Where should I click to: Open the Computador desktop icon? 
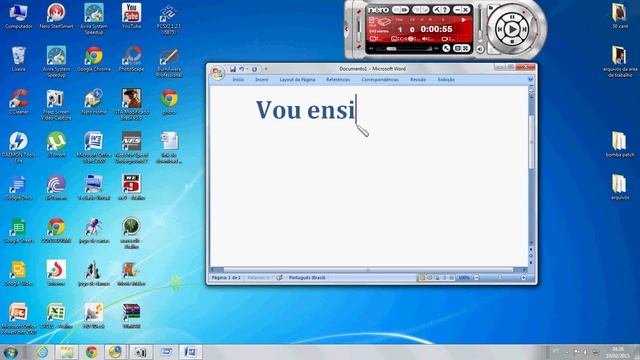click(x=18, y=16)
